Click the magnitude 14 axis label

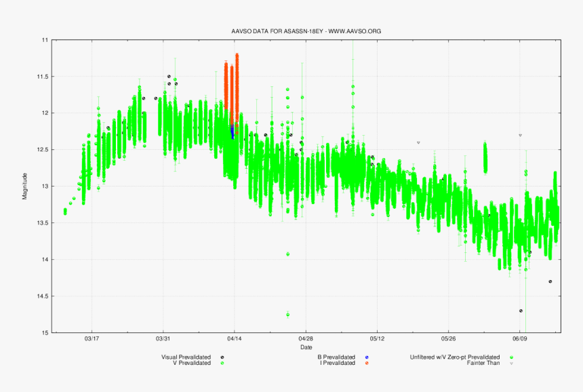click(45, 259)
